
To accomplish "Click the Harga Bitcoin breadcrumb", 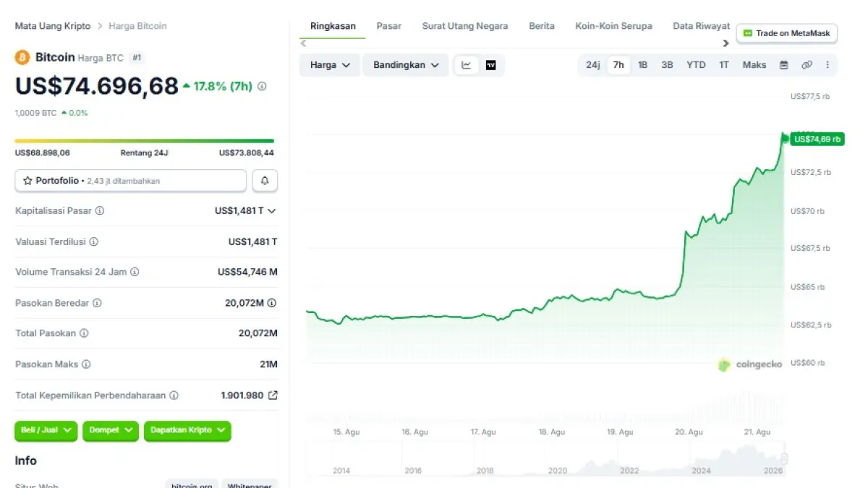I will coord(137,26).
